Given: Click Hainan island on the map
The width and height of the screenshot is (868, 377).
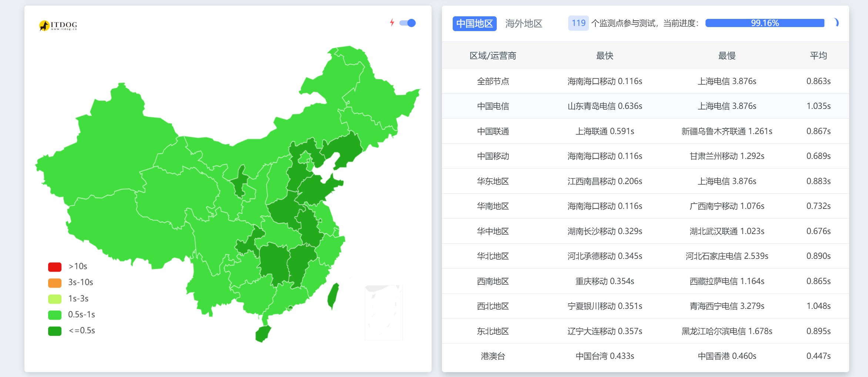Looking at the screenshot, I should [x=263, y=334].
